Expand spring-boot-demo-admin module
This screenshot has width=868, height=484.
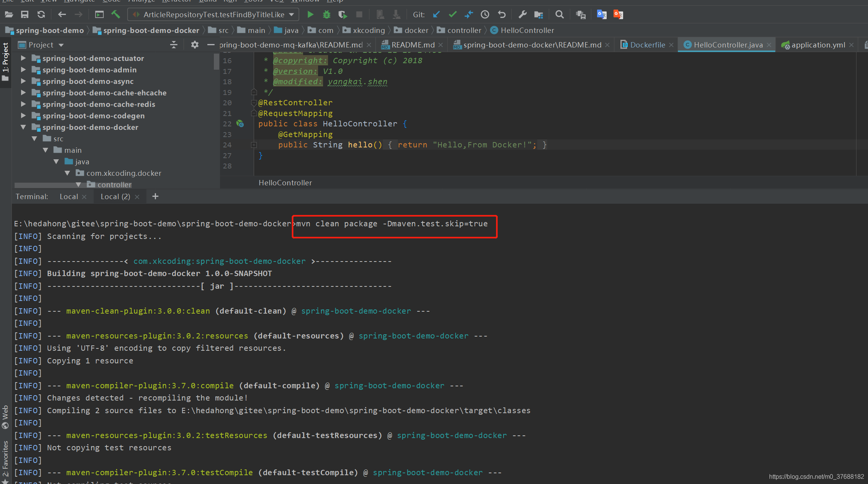pyautogui.click(x=23, y=70)
